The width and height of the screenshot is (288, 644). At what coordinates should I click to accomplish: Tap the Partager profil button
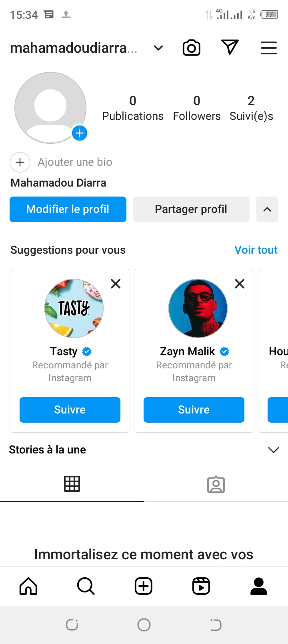191,209
